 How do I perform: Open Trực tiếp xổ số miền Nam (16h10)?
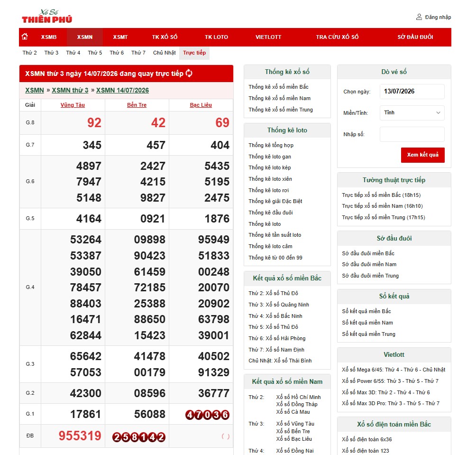click(x=382, y=206)
